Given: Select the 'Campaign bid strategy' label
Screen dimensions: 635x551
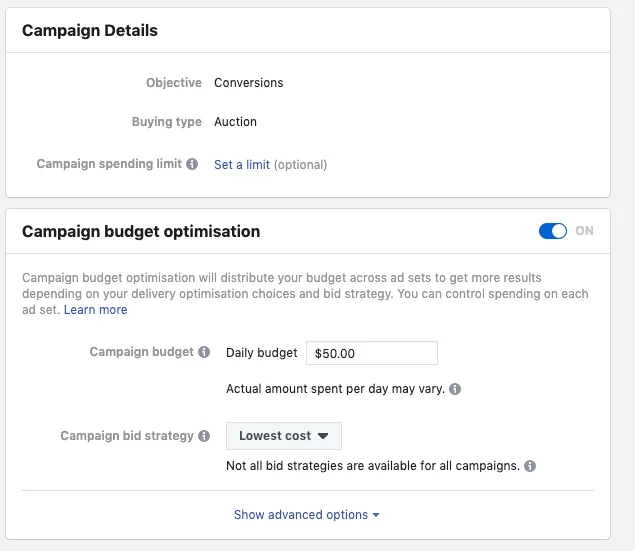Looking at the screenshot, I should coord(127,436).
